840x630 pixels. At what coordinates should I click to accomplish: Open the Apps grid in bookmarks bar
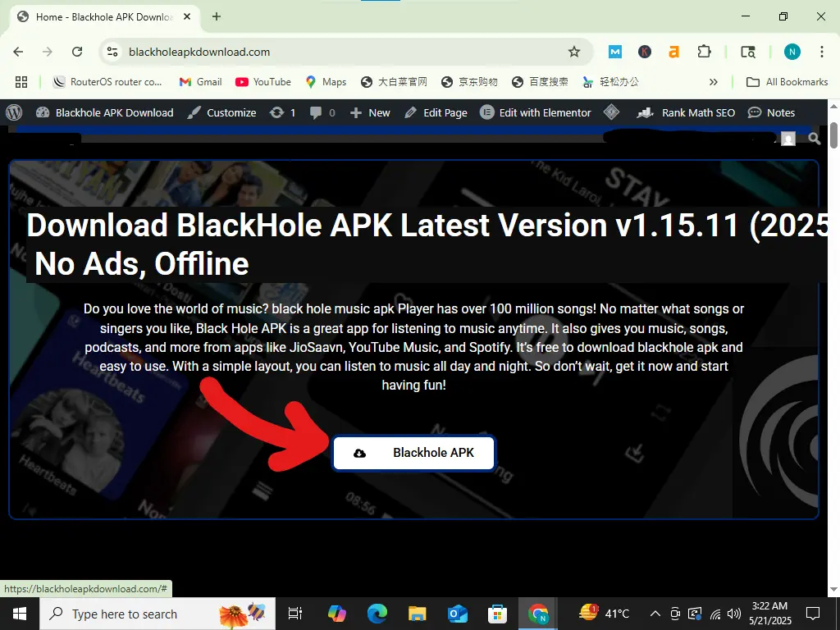pyautogui.click(x=21, y=82)
